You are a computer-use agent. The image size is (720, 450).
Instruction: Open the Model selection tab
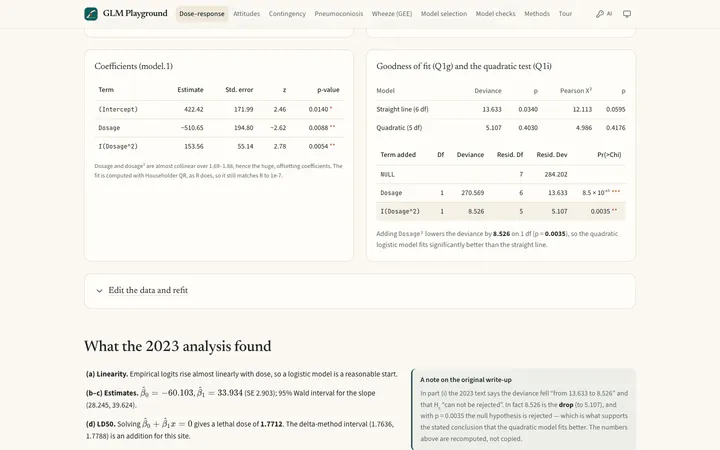pos(444,14)
